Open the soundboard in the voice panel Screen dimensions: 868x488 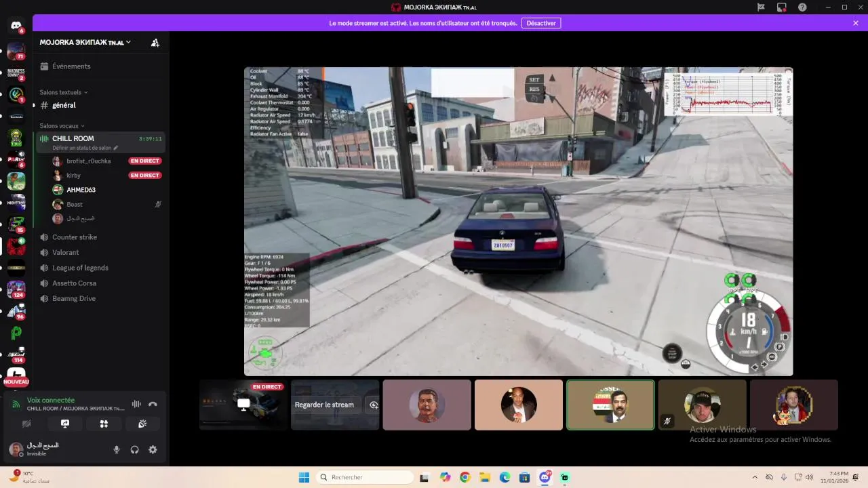tap(142, 424)
